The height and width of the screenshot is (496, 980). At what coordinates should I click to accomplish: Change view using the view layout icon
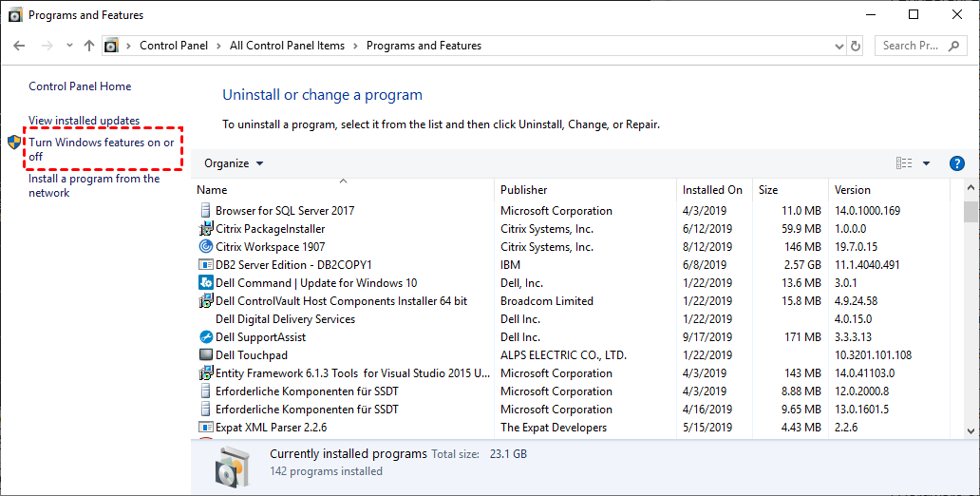coord(904,163)
